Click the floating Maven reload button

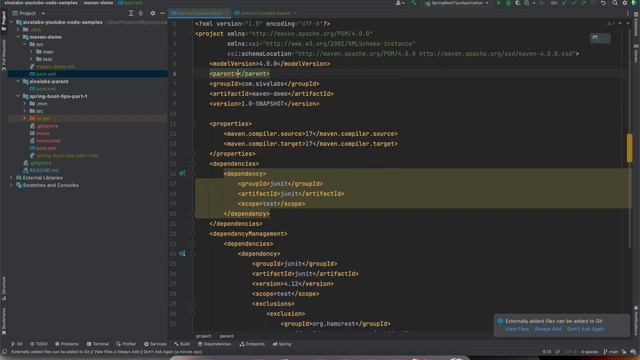[600, 38]
